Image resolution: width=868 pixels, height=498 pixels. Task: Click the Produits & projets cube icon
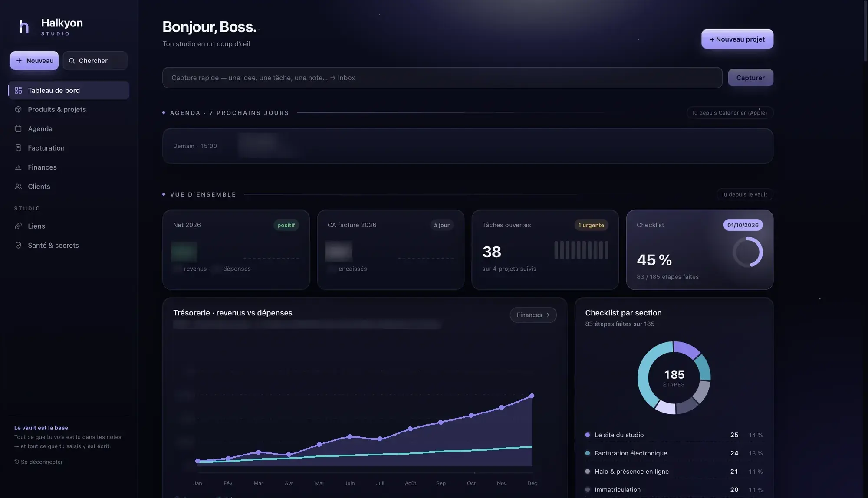pos(18,109)
